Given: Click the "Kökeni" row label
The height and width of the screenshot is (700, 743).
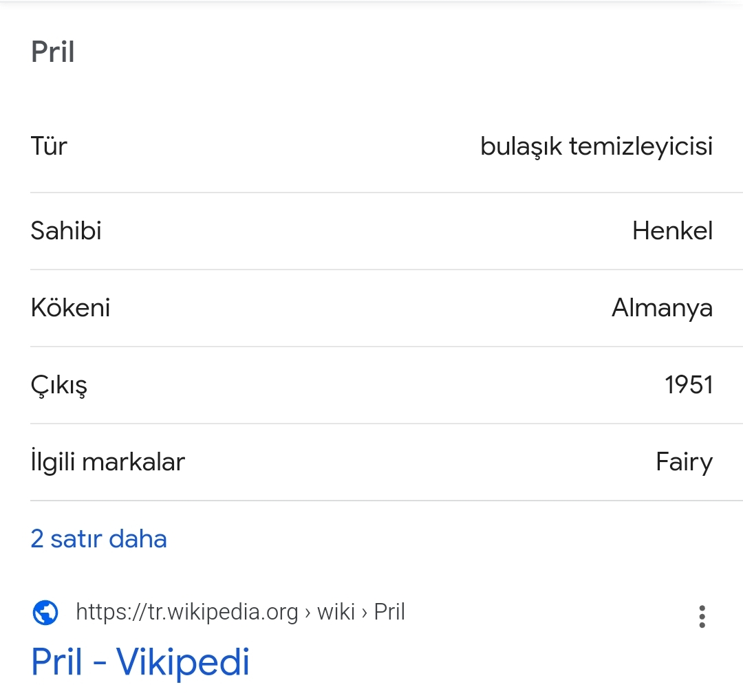Looking at the screenshot, I should click(x=70, y=307).
